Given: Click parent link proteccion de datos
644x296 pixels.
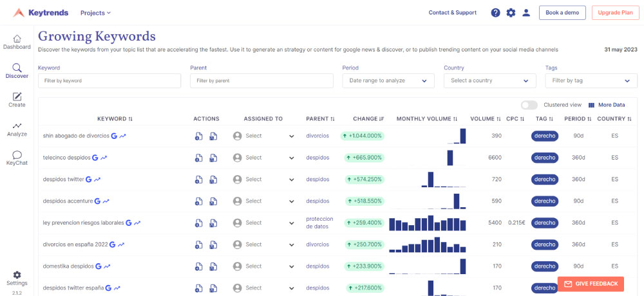Looking at the screenshot, I should [x=319, y=223].
